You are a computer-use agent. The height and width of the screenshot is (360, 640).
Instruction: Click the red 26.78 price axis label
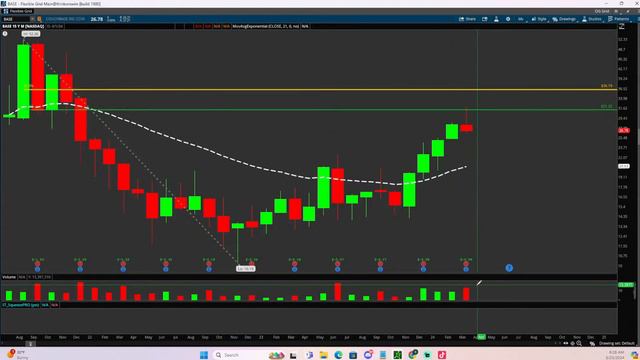(624, 131)
